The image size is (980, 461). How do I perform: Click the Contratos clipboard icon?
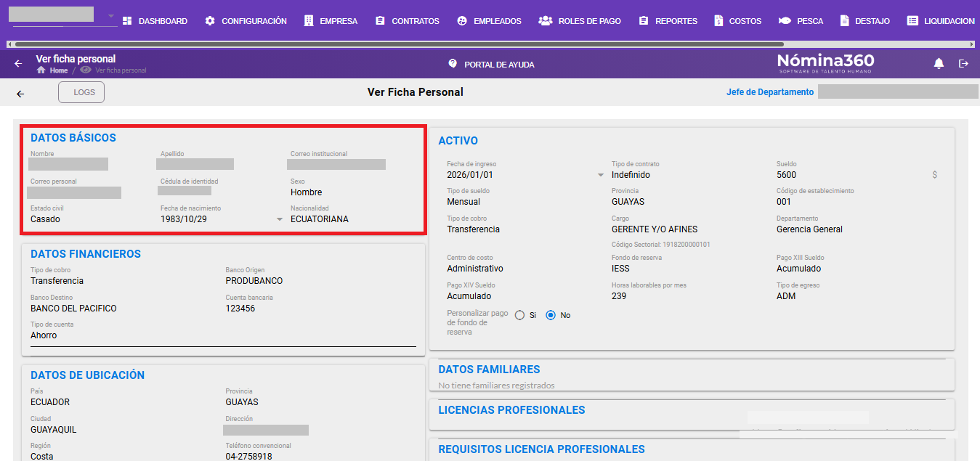tap(380, 21)
